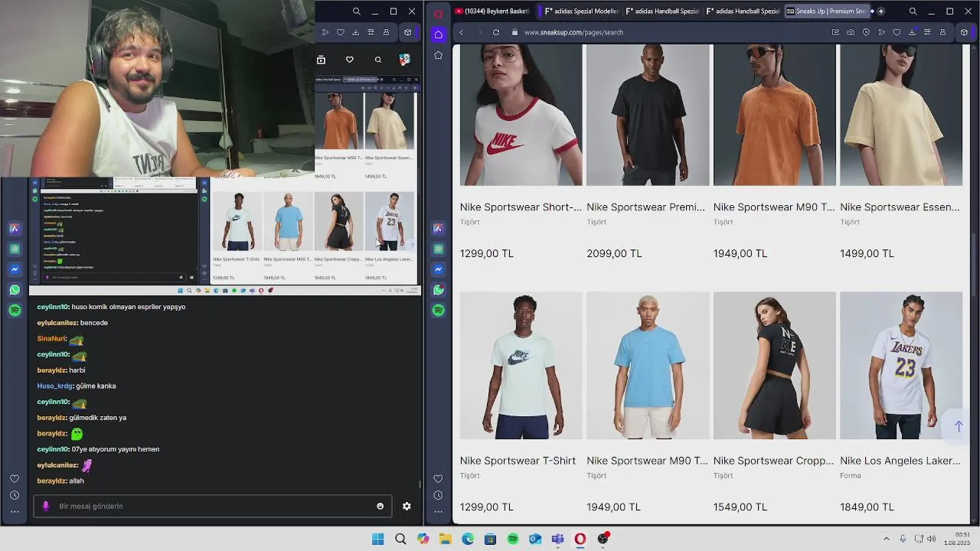The width and height of the screenshot is (980, 551).
Task: Open Nike Los Angeles Lakers product link
Action: [900, 461]
